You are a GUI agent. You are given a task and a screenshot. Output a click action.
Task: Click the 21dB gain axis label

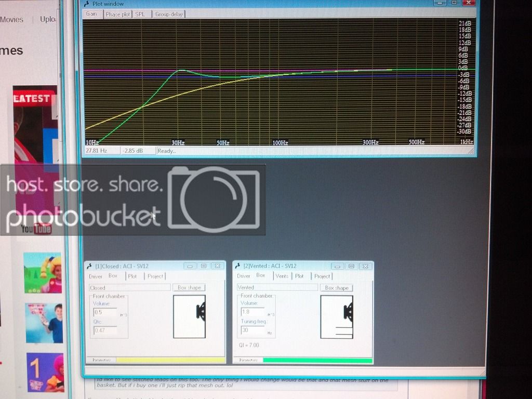coord(465,23)
